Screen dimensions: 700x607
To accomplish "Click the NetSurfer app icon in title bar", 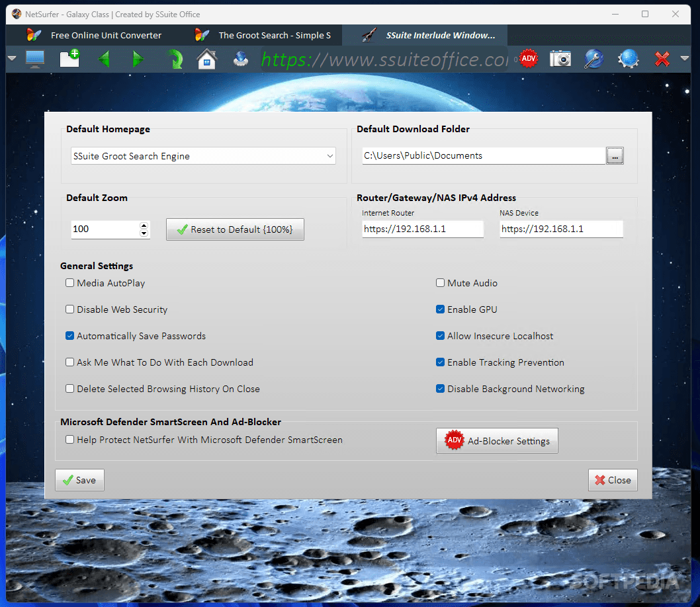I will click(17, 15).
